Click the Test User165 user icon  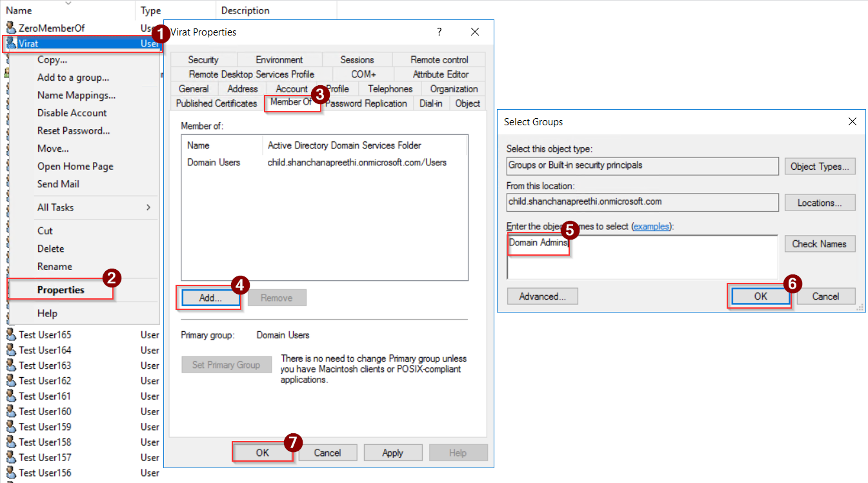click(x=12, y=334)
